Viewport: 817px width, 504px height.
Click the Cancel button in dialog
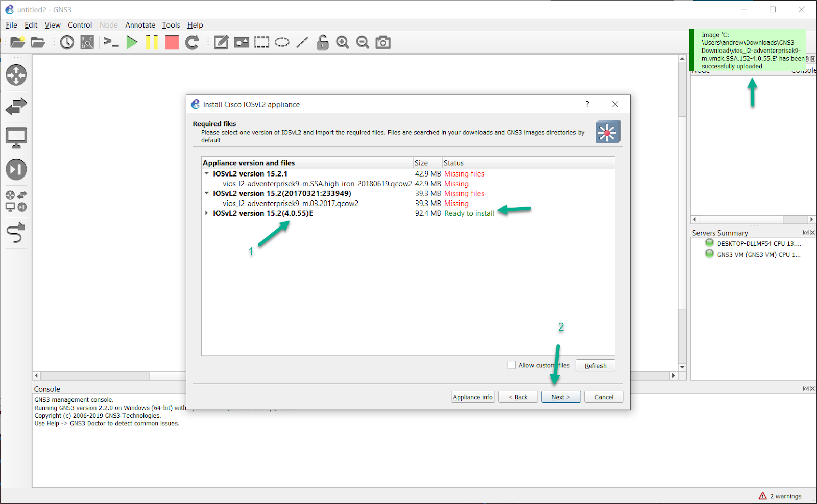pyautogui.click(x=604, y=397)
